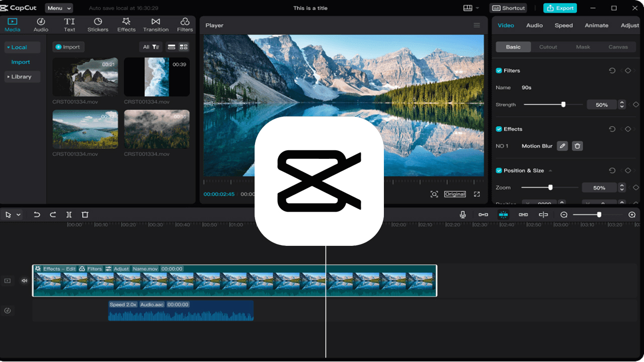Switch to the Audio properties tab

tap(534, 25)
